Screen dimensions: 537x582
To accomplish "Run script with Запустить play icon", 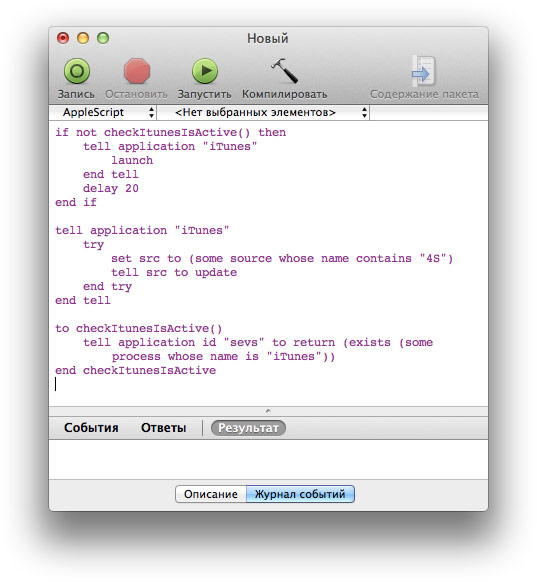I will [204, 71].
